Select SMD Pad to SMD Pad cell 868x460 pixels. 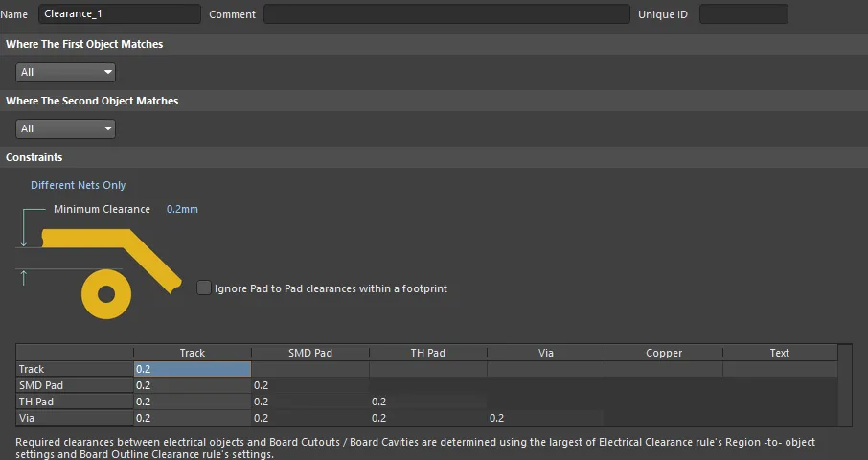coord(310,385)
